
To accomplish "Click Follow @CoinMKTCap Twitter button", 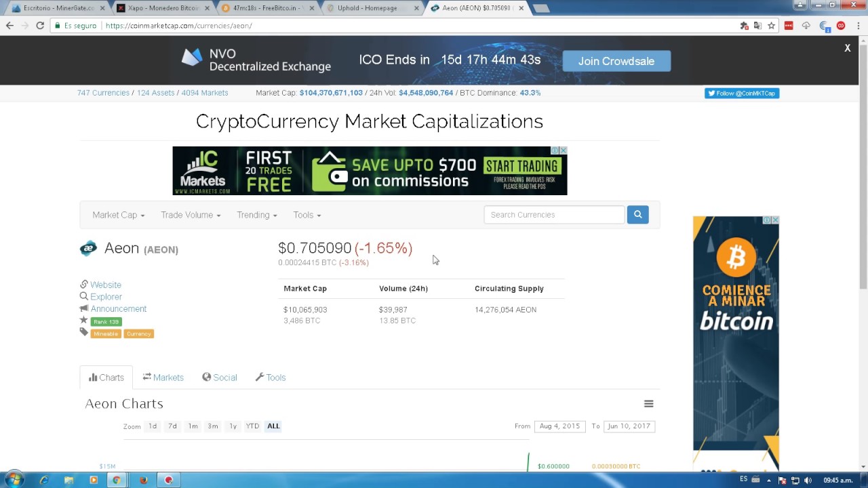I will pos(742,94).
